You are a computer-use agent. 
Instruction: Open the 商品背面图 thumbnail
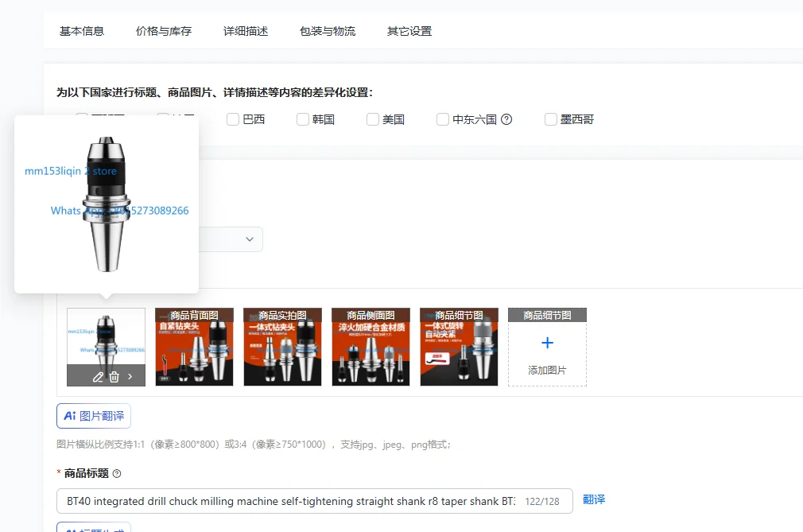194,347
